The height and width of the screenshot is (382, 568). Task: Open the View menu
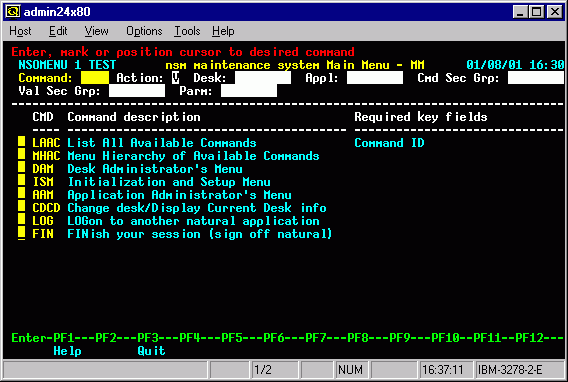[x=96, y=31]
